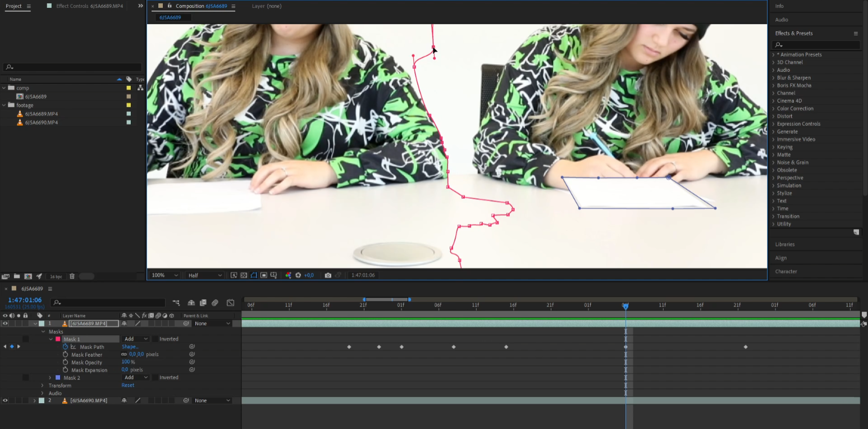Click the Effects & Presets search field
This screenshot has height=429, width=868.
[816, 45]
